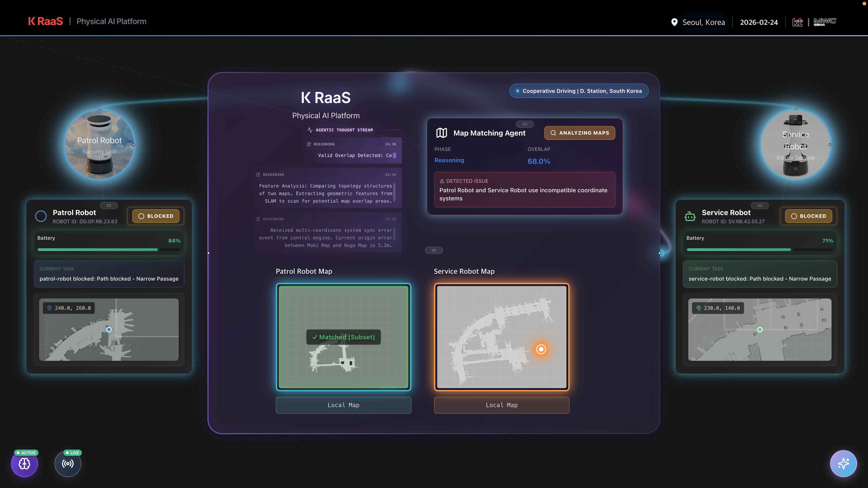Click the Service Robot battery bar
Image resolution: width=868 pixels, height=488 pixels.
760,250
